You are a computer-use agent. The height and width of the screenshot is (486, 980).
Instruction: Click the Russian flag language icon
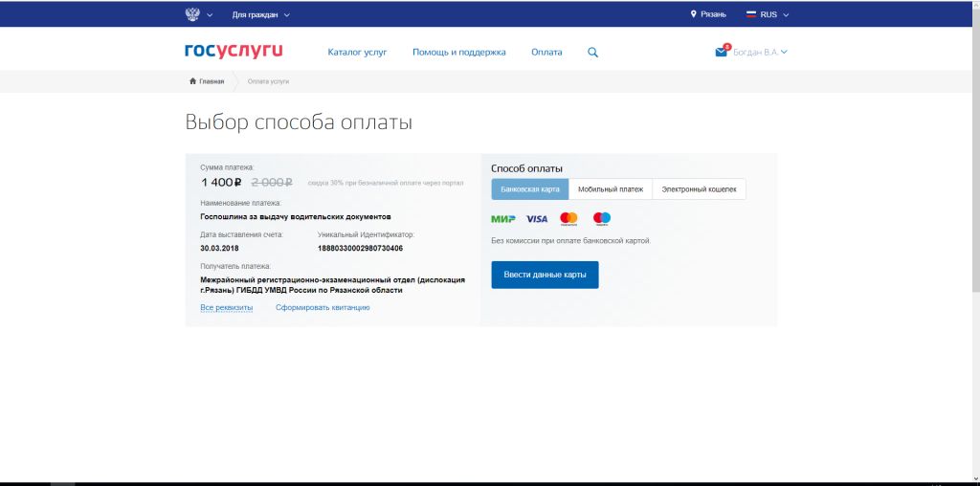pyautogui.click(x=751, y=14)
